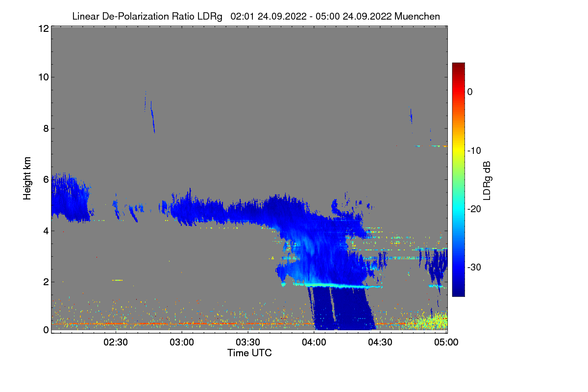Click the '05:00' time tick label

coord(446,343)
